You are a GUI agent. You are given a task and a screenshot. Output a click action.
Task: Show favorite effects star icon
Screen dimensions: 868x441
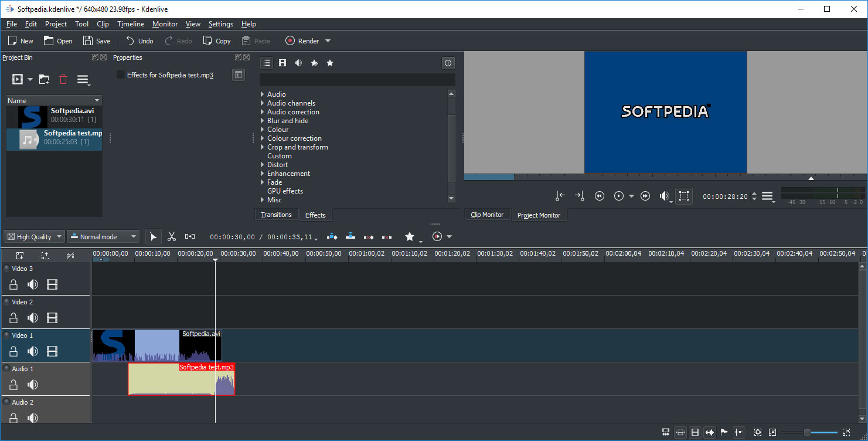(330, 63)
